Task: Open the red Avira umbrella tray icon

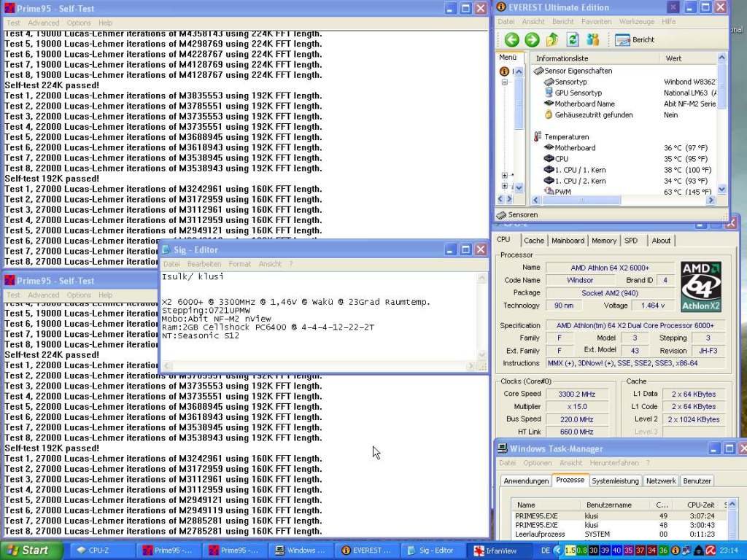Action: point(711,551)
